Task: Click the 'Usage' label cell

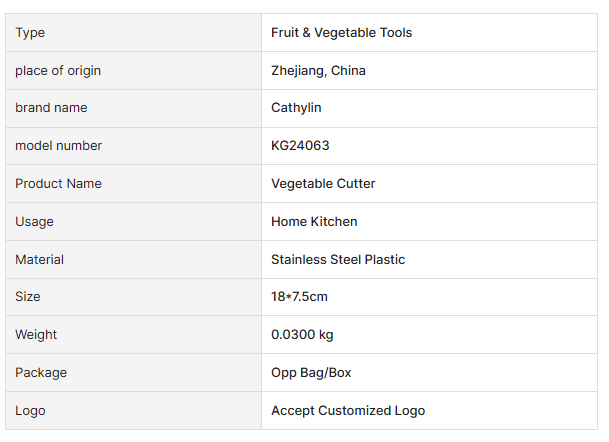Action: pyautogui.click(x=35, y=222)
